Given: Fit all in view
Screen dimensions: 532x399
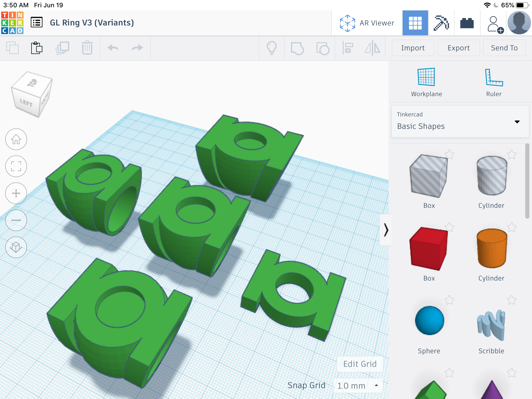Looking at the screenshot, I should [x=16, y=167].
